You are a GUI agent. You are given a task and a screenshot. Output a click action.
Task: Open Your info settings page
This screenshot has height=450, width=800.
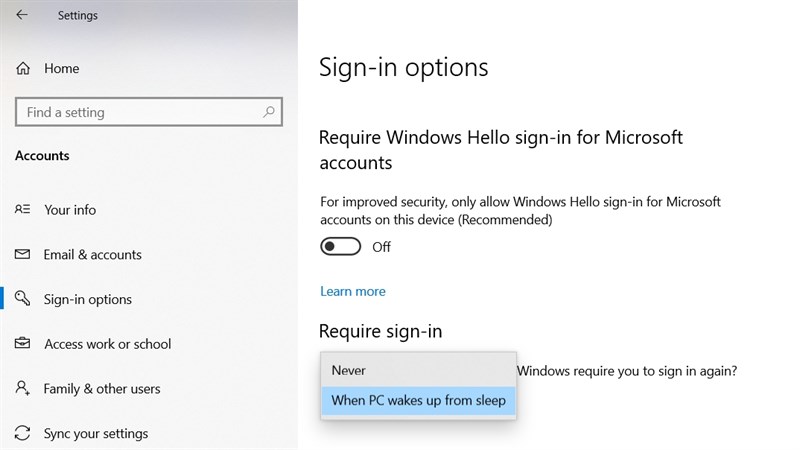(70, 210)
